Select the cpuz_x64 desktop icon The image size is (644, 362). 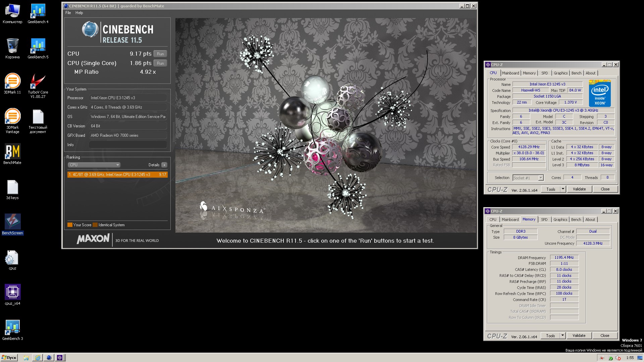pos(12,295)
